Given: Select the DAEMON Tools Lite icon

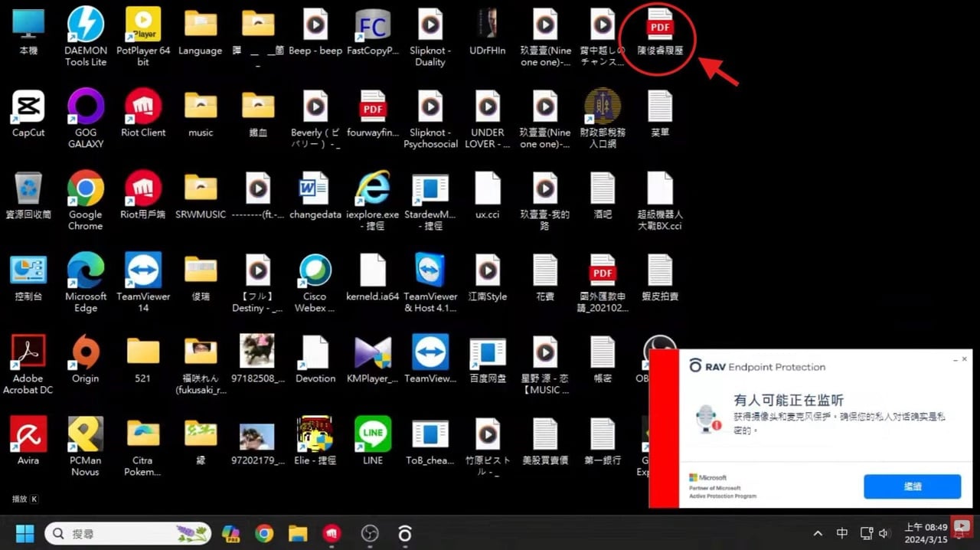Looking at the screenshot, I should tap(86, 25).
